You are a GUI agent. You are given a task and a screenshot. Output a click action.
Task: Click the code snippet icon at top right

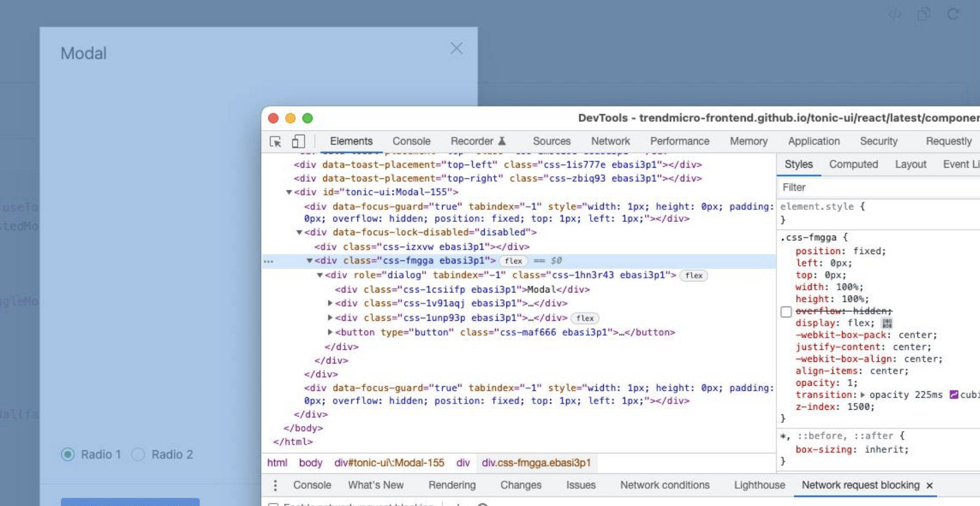(893, 15)
